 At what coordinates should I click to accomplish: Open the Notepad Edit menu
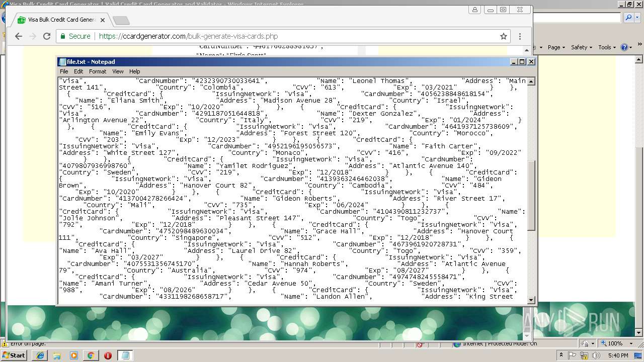[x=78, y=71]
